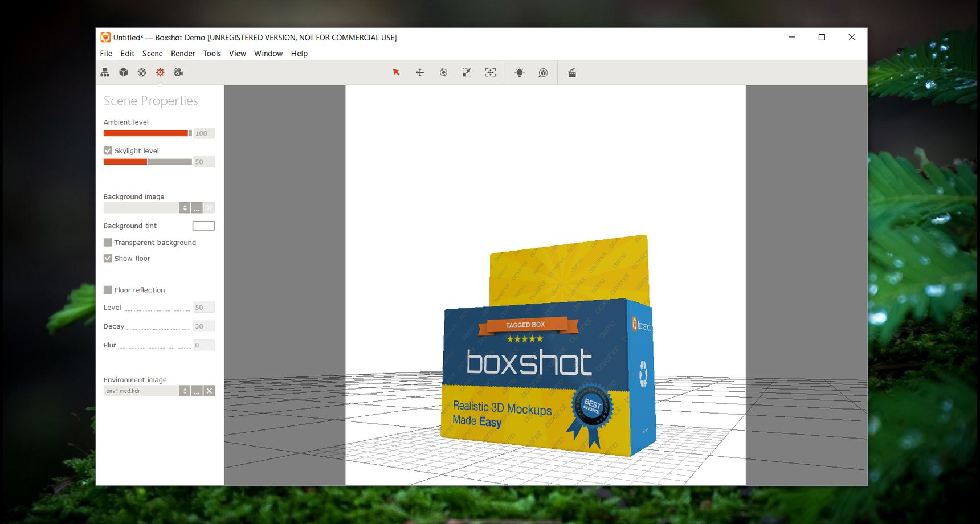980x524 pixels.
Task: Open the shapes cube panel icon
Action: coord(124,72)
